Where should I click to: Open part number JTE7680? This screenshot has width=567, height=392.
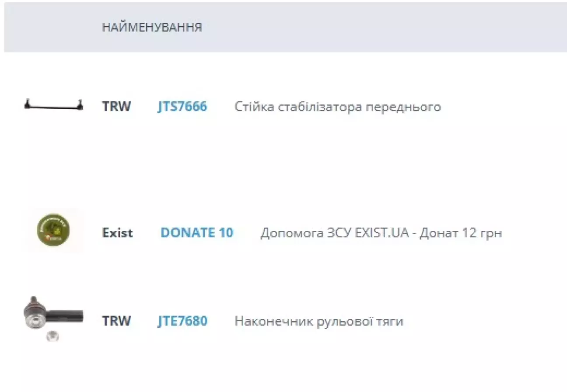[x=182, y=321]
